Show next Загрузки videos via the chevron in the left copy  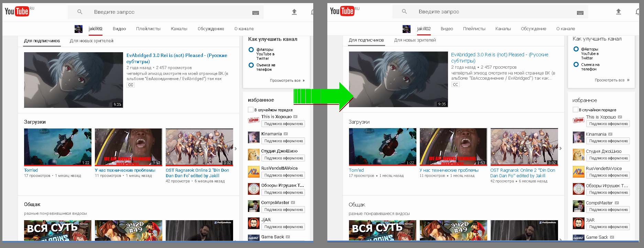[x=236, y=149]
